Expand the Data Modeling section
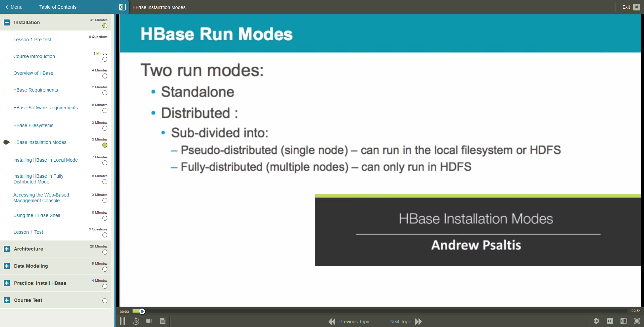 point(6,266)
